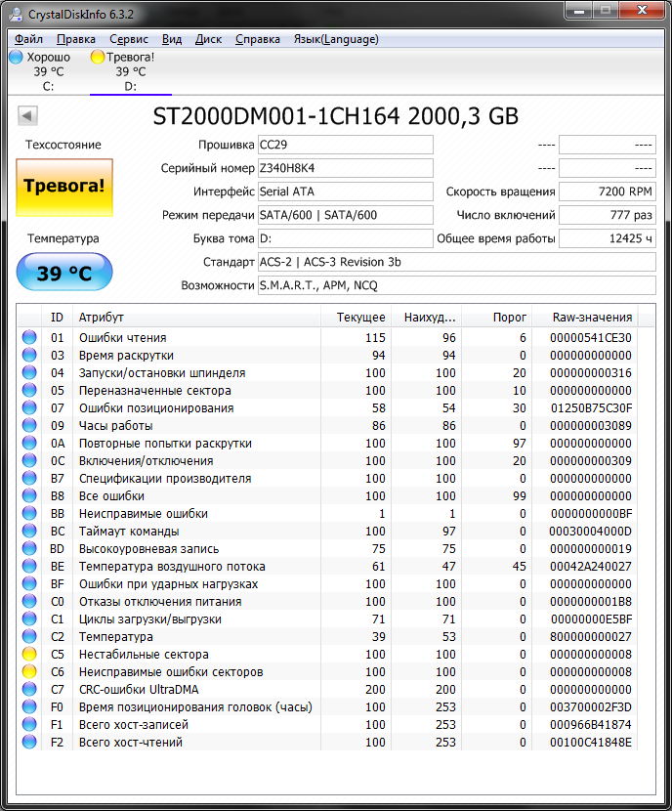Click status icon of Температура C2 row

pyautogui.click(x=29, y=636)
